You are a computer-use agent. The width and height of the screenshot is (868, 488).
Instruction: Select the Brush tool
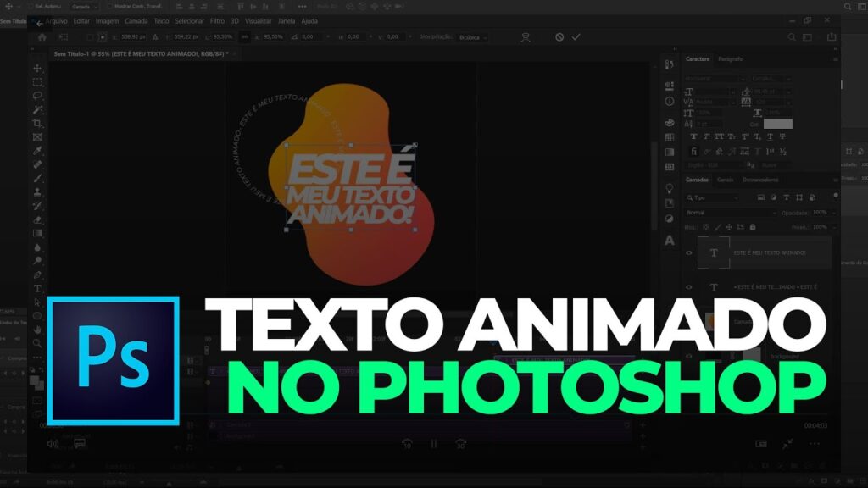[37, 179]
